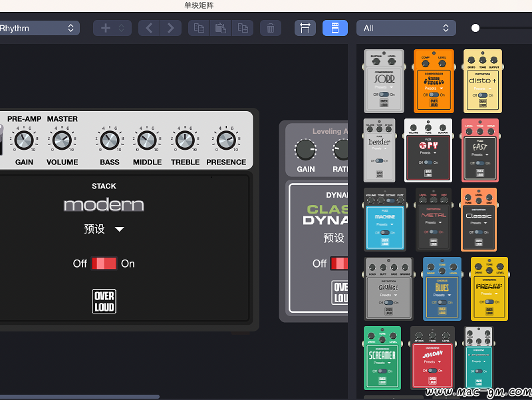Toggle the Orange Squeeze Off/On switch
This screenshot has width=532, height=400.
pyautogui.click(x=434, y=95)
